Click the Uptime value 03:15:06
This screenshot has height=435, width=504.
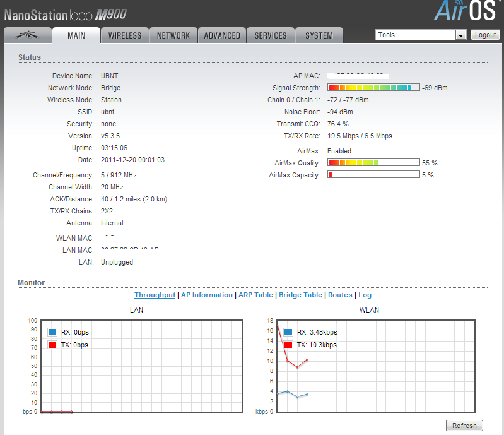114,148
